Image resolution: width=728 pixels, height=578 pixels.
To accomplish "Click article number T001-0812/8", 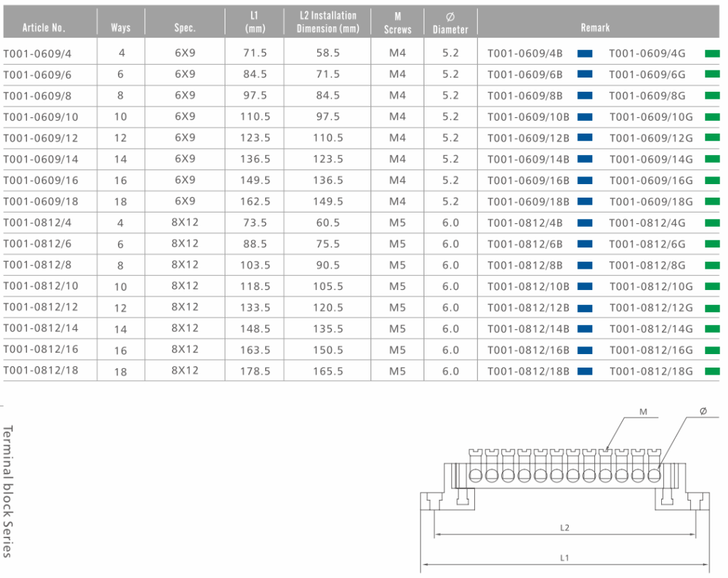I will 38,264.
